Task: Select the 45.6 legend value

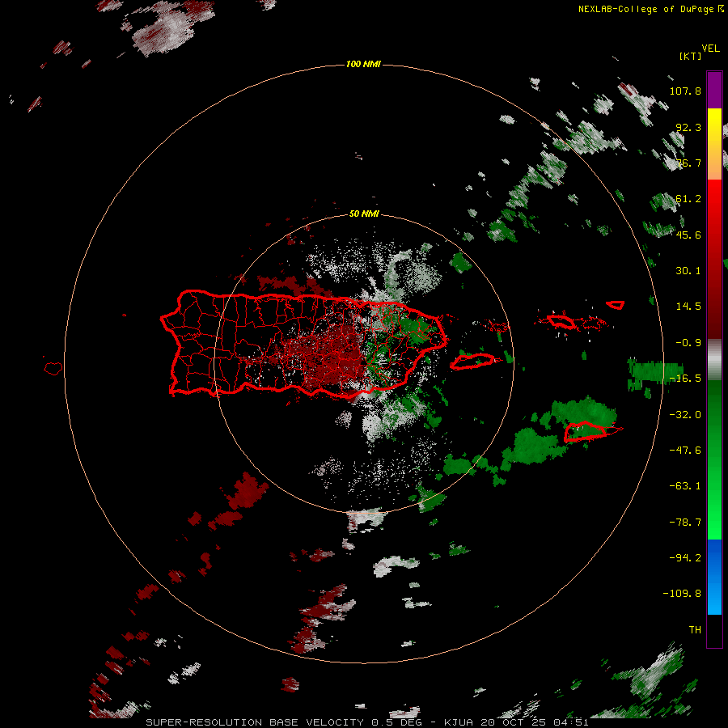Action: (688, 235)
